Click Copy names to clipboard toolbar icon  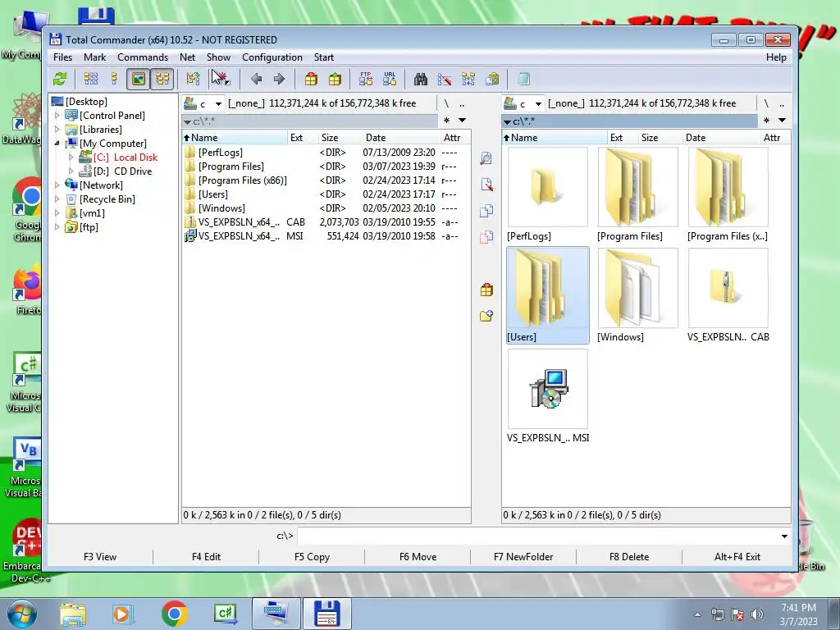492,80
